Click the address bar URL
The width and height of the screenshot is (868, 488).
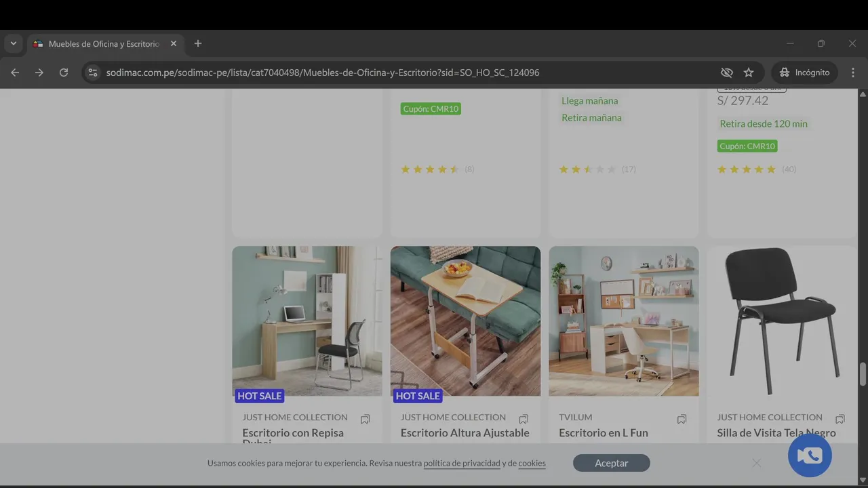323,73
